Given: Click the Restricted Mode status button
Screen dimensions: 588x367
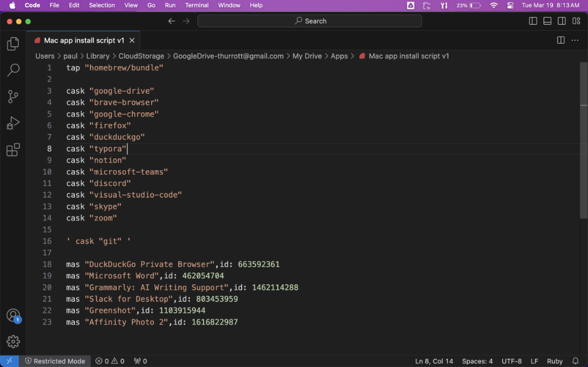Looking at the screenshot, I should (x=55, y=361).
